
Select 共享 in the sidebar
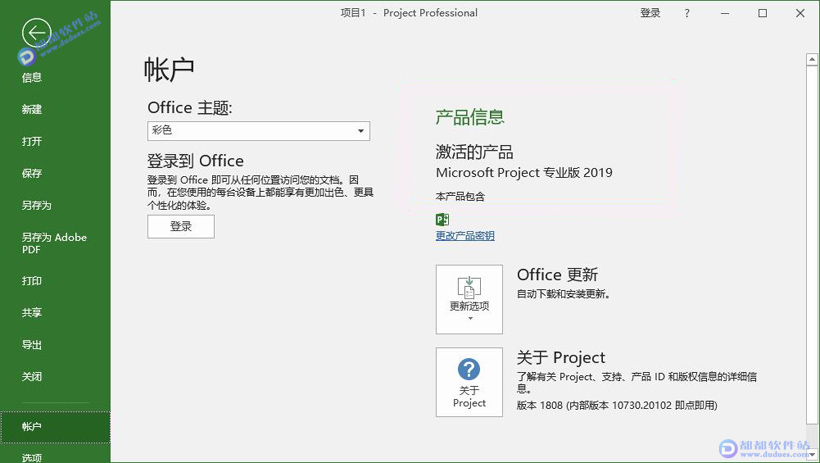32,313
